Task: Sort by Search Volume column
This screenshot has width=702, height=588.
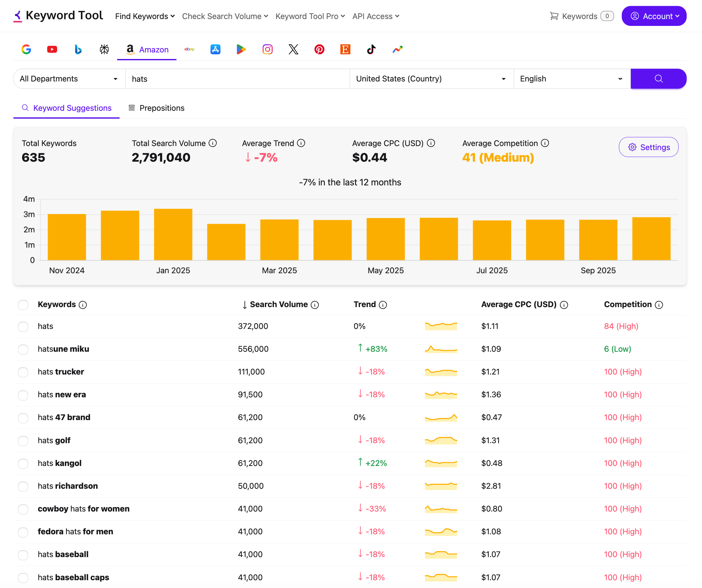Action: pyautogui.click(x=279, y=305)
